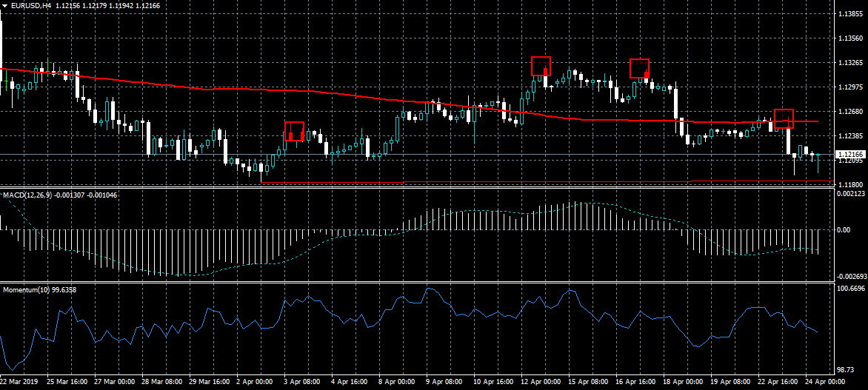Click the Momentum(10) 99.6358 indicator label

point(39,289)
